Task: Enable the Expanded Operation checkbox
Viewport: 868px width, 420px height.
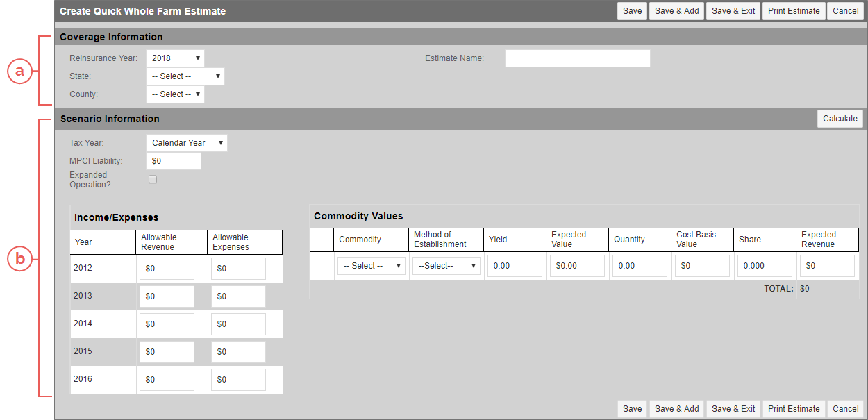Action: 152,179
